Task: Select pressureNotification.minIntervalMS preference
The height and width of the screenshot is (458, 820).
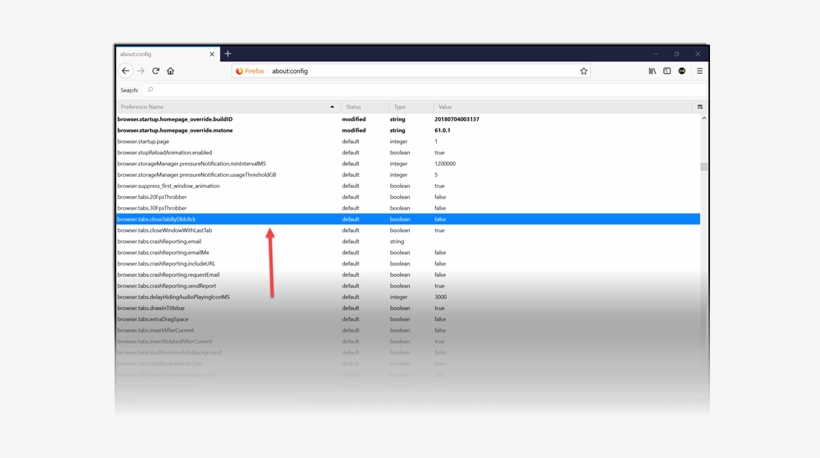Action: (408, 164)
